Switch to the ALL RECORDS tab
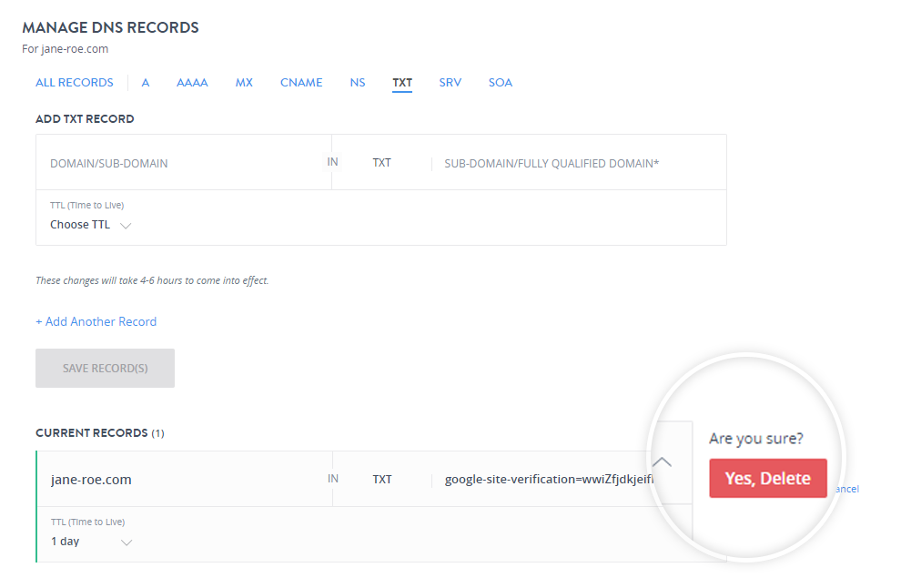This screenshot has width=901, height=588. click(x=74, y=82)
